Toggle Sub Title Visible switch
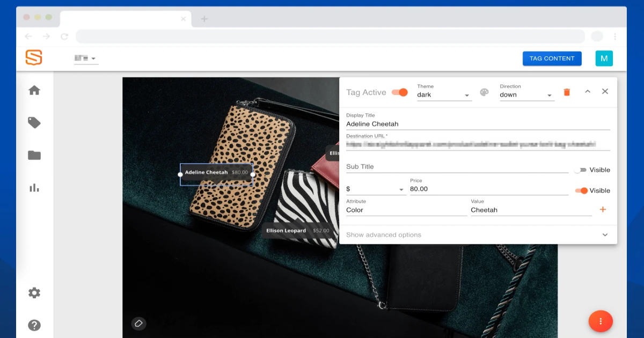The width and height of the screenshot is (644, 338). point(580,170)
